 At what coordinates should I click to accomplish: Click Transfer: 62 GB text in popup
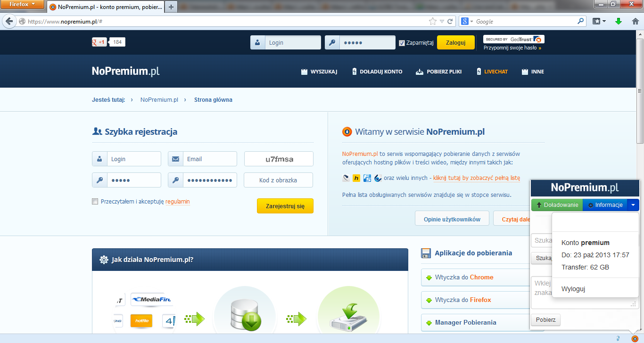[585, 267]
